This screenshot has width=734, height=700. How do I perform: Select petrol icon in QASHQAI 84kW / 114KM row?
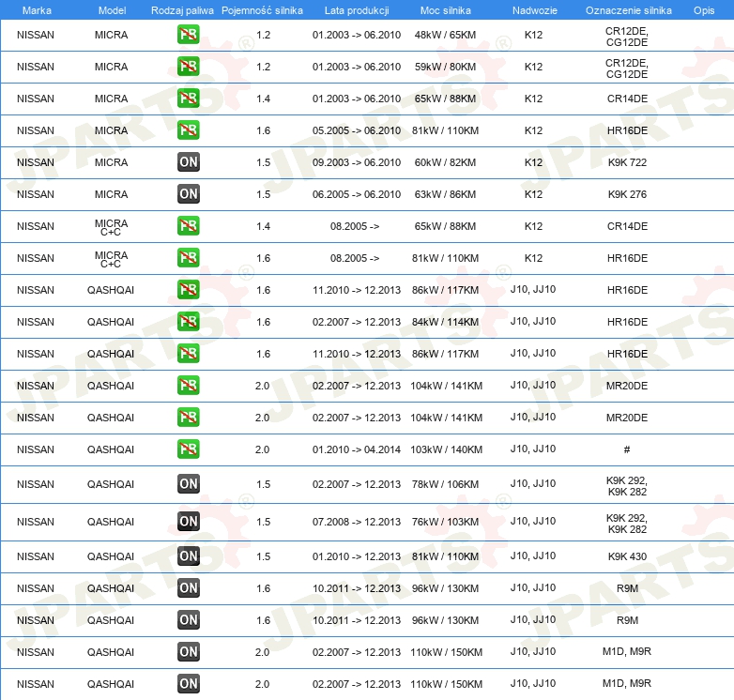pos(188,322)
